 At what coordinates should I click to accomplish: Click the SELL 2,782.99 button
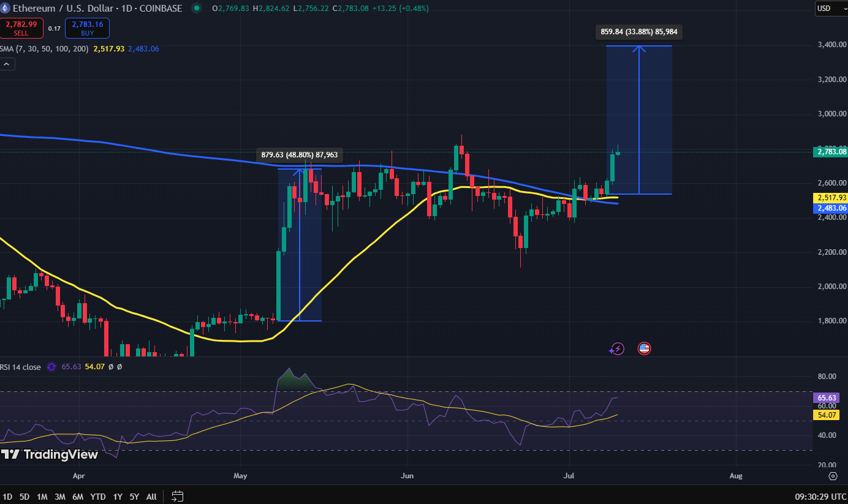tap(21, 28)
